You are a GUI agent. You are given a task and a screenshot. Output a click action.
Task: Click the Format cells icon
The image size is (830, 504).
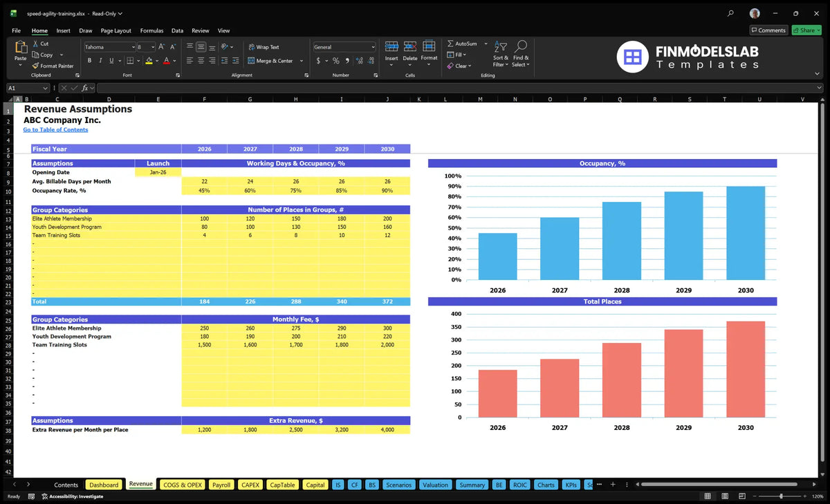click(x=429, y=46)
